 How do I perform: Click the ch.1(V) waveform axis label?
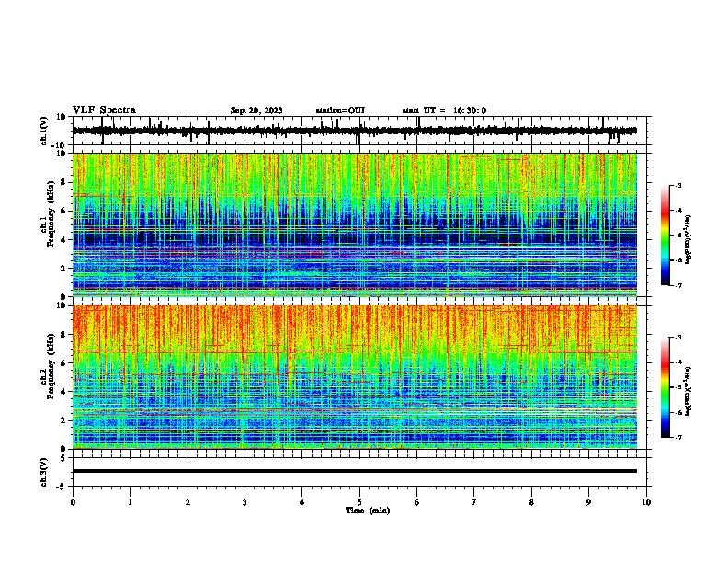[44, 131]
